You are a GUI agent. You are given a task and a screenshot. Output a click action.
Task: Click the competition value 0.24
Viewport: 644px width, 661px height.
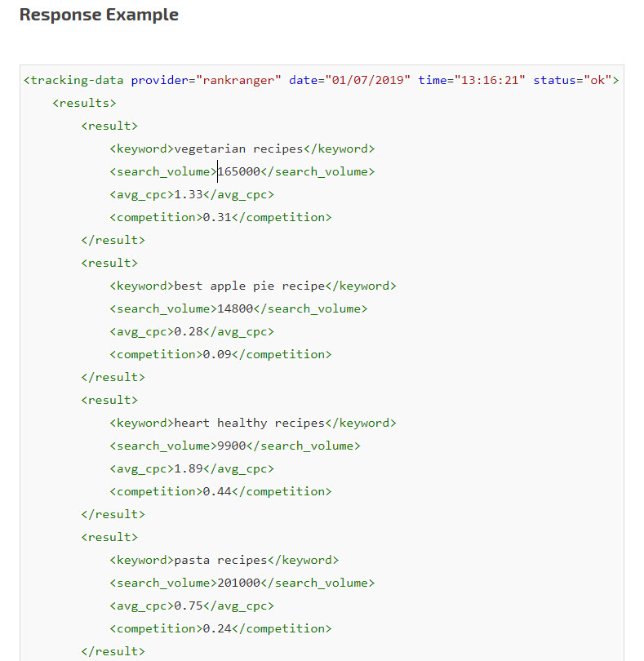click(217, 629)
